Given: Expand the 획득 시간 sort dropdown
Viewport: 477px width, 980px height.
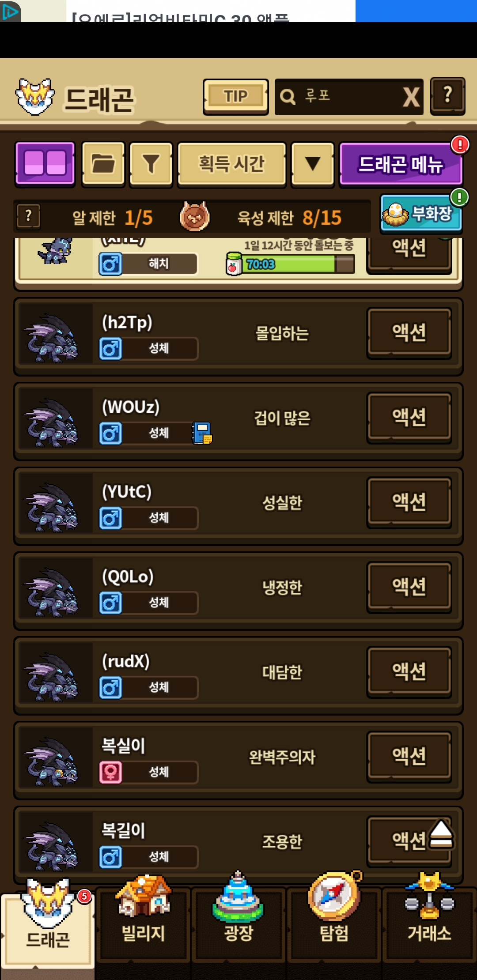Looking at the screenshot, I should pyautogui.click(x=231, y=164).
